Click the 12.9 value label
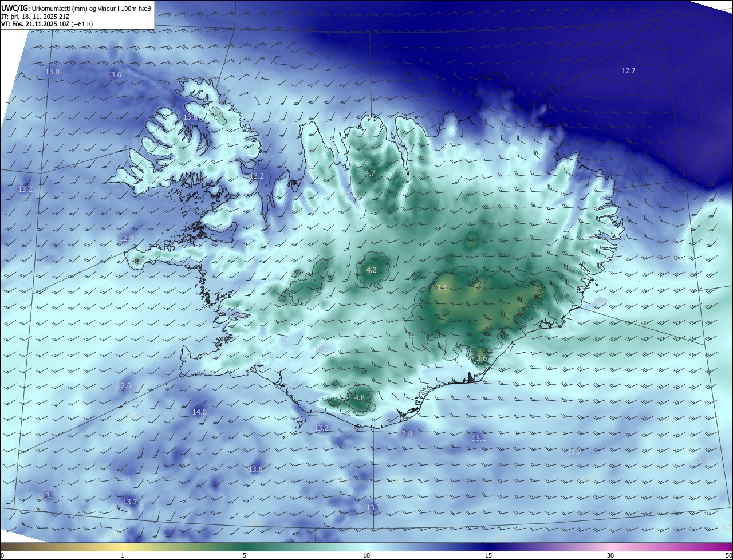 click(x=126, y=239)
